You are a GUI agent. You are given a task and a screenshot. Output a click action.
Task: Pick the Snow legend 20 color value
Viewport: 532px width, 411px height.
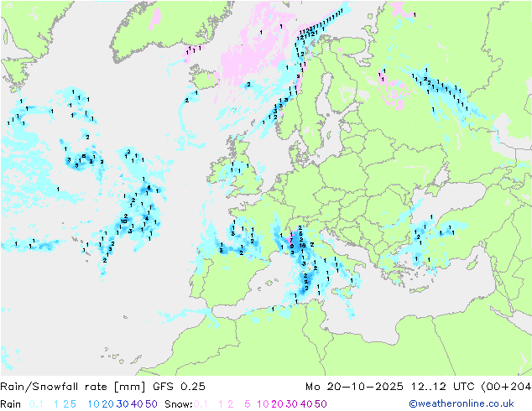tap(277, 404)
